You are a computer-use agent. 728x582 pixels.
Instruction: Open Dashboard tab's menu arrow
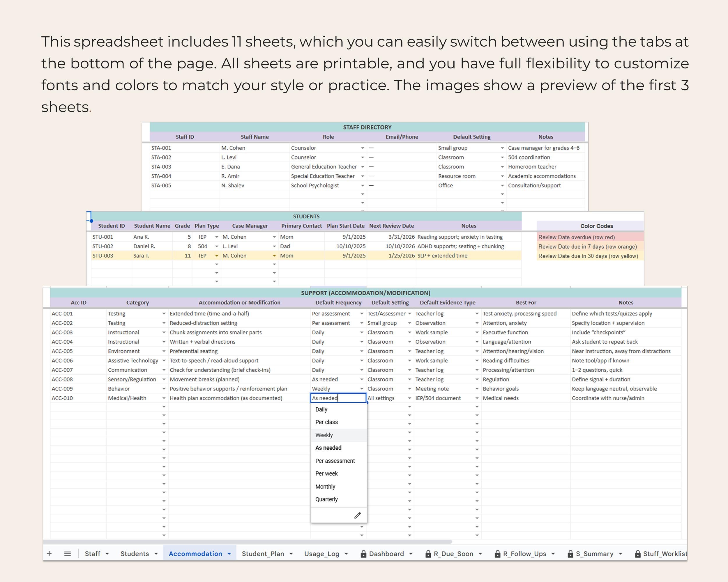(x=411, y=554)
